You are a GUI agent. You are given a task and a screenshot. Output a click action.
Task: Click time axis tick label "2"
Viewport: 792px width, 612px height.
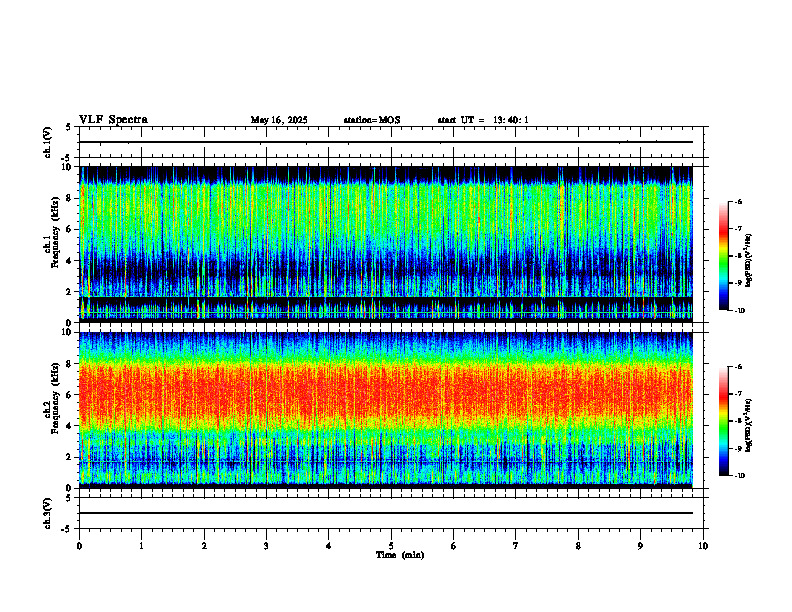click(x=204, y=546)
